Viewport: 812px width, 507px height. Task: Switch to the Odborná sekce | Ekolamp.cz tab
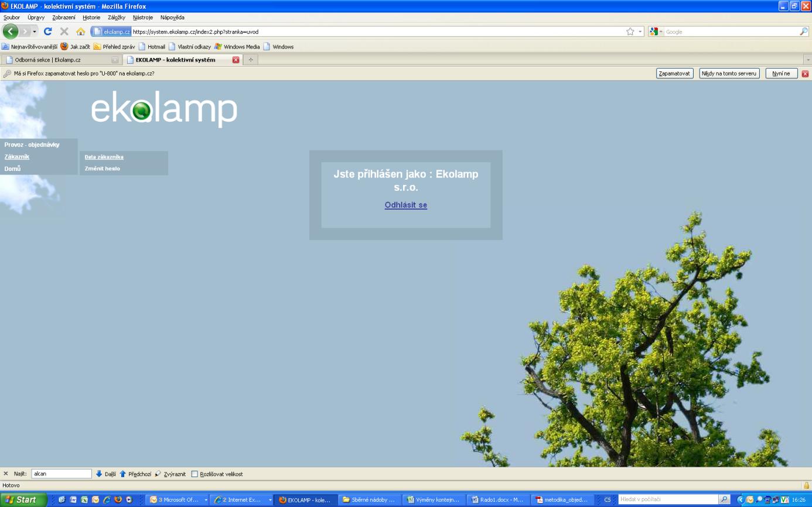point(61,60)
